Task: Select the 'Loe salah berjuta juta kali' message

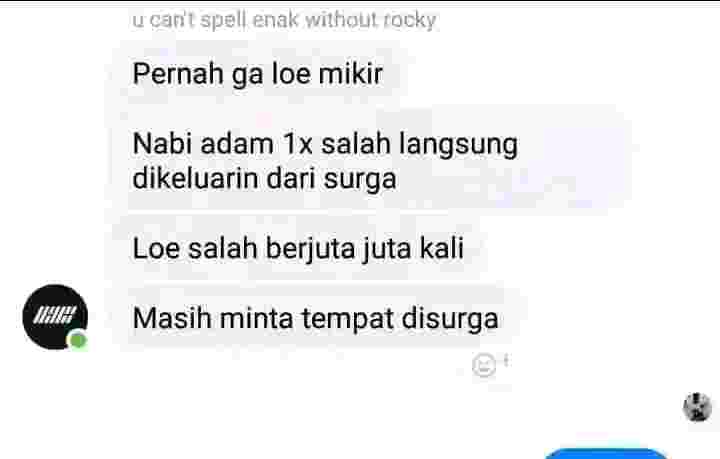Action: (x=298, y=248)
